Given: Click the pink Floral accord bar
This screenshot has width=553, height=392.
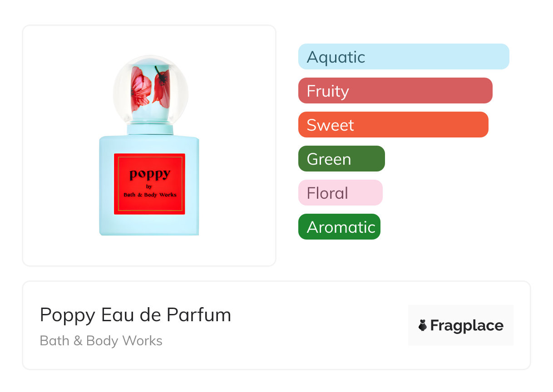Looking at the screenshot, I should point(340,193).
